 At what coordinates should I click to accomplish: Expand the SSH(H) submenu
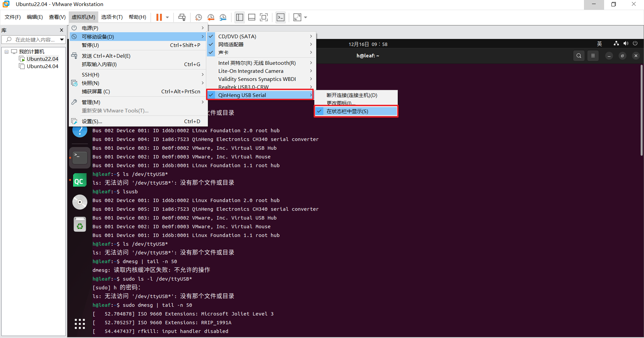pos(138,75)
